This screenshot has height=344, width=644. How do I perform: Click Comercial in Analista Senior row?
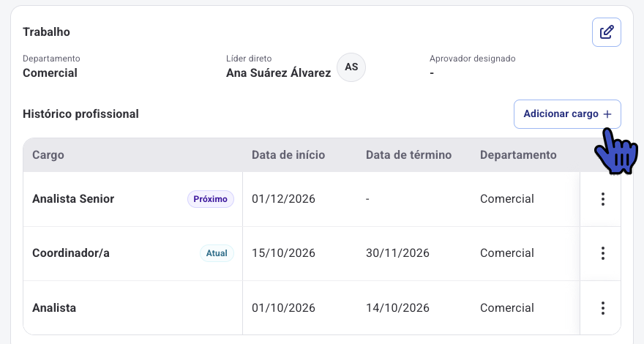tap(507, 199)
